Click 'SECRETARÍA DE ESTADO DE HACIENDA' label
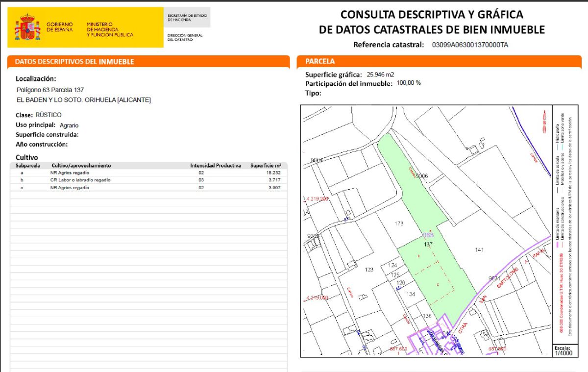588x372 pixels. pos(187,18)
